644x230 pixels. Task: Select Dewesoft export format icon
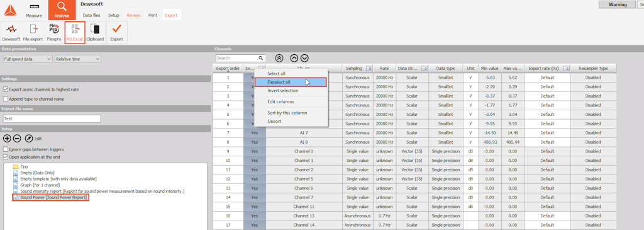tap(12, 33)
